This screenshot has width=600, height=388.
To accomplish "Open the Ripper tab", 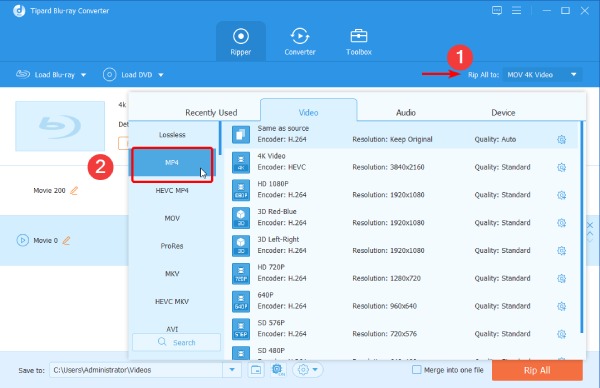I will pyautogui.click(x=241, y=42).
